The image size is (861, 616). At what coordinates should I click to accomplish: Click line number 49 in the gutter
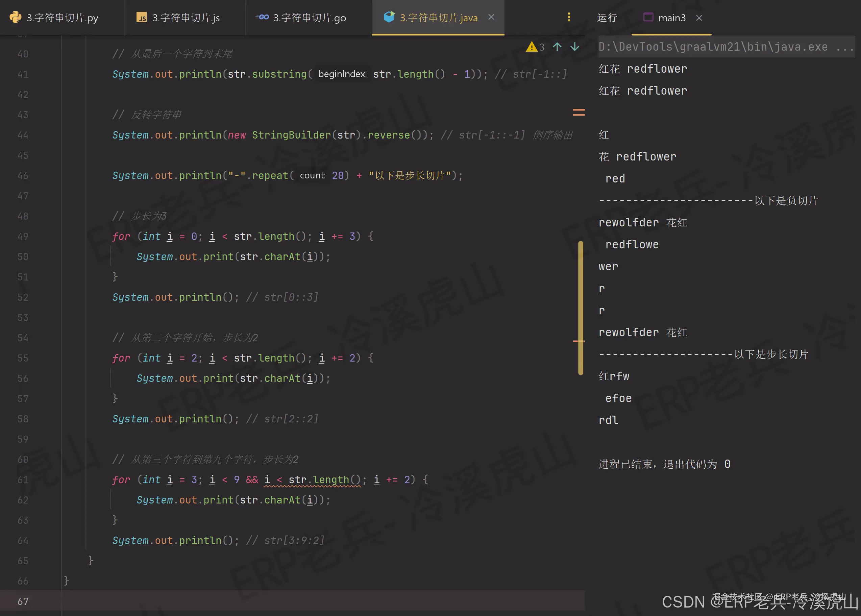pos(23,236)
